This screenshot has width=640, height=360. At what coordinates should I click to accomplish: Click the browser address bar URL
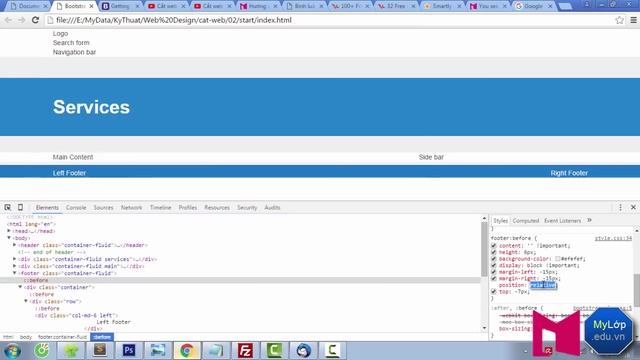[x=174, y=20]
